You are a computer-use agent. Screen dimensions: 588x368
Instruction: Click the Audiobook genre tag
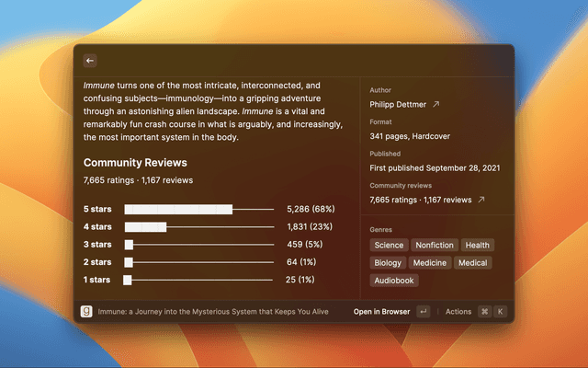(394, 281)
